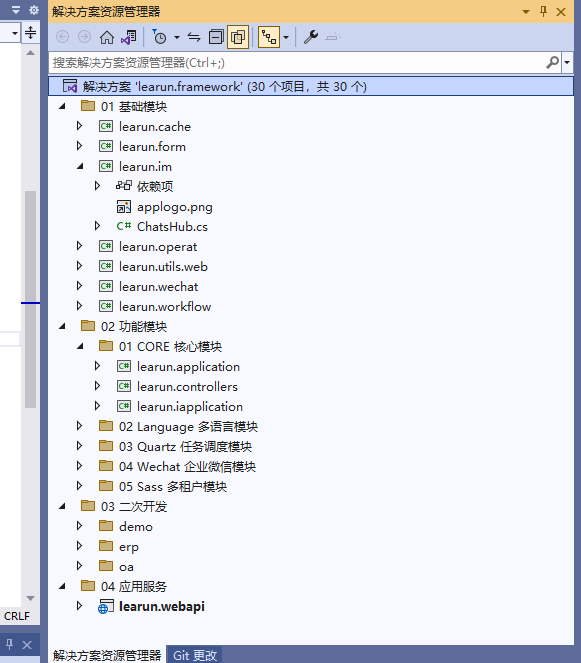Click the search magnifier icon
The height and width of the screenshot is (663, 581).
(552, 63)
